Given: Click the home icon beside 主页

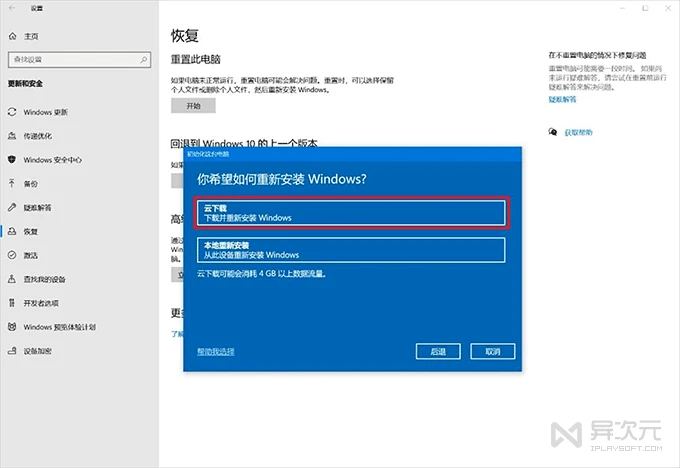Looking at the screenshot, I should click(13, 36).
